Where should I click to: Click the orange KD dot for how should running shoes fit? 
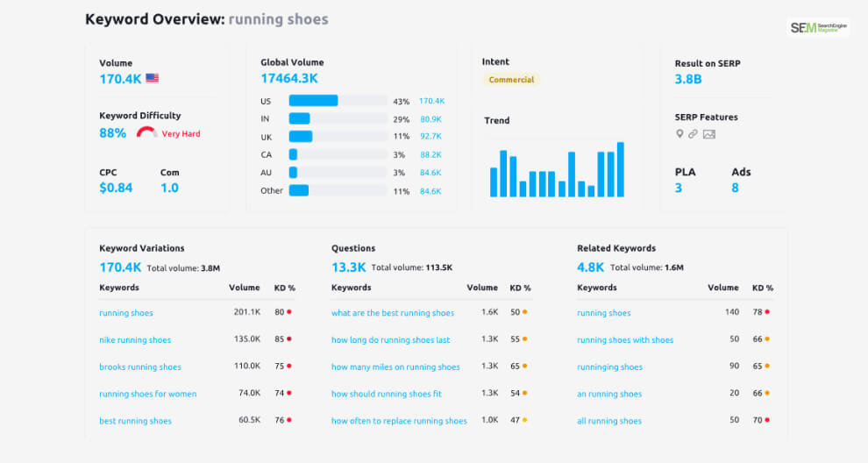click(525, 393)
